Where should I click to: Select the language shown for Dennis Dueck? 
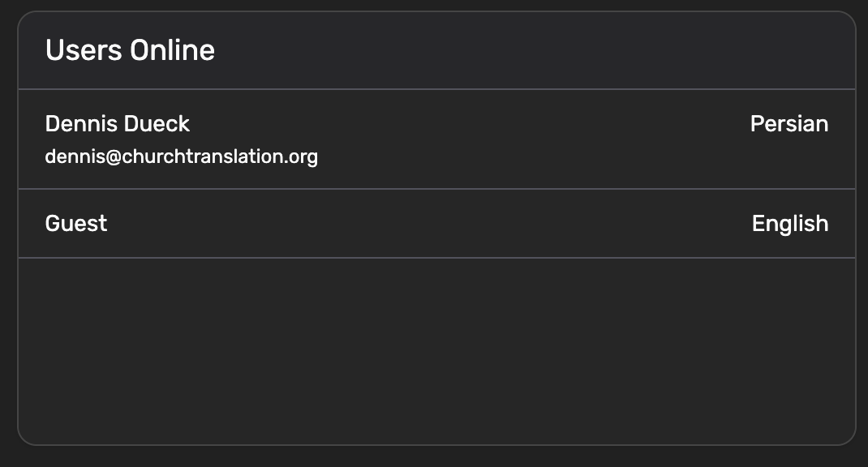(789, 124)
